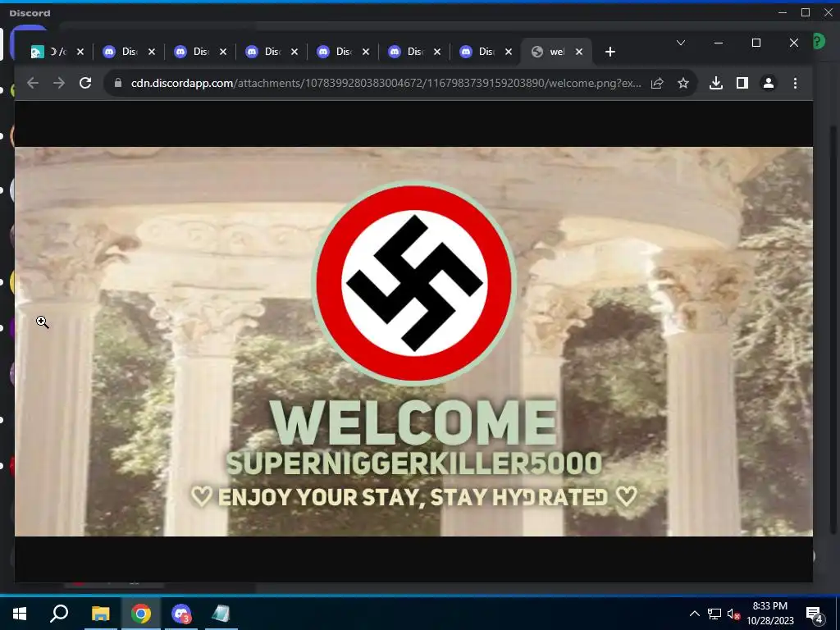The height and width of the screenshot is (630, 840).
Task: Maximize the background Discord window
Action: (806, 12)
